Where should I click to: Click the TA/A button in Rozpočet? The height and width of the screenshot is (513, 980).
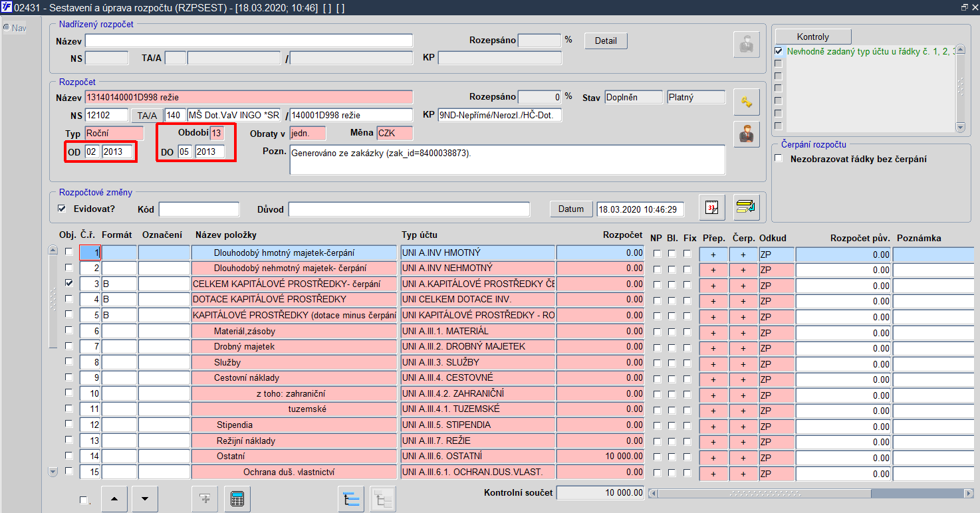coord(146,115)
